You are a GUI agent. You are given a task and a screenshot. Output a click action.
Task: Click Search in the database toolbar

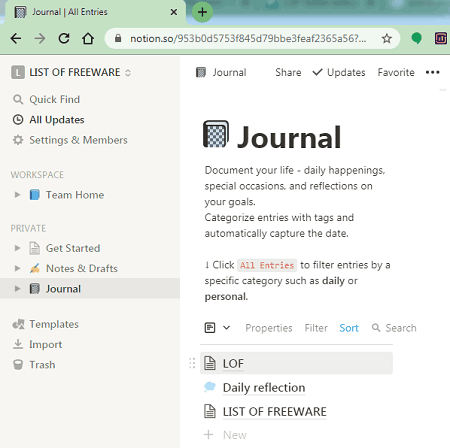[394, 328]
